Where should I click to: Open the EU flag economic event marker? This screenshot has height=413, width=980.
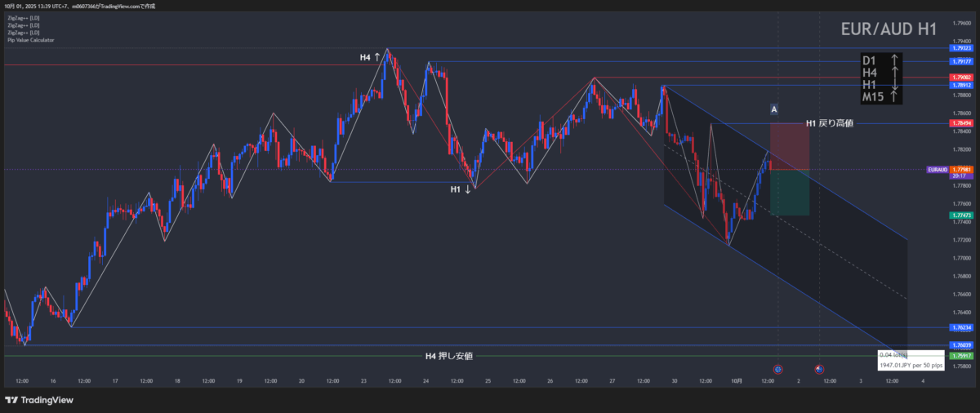pos(777,369)
